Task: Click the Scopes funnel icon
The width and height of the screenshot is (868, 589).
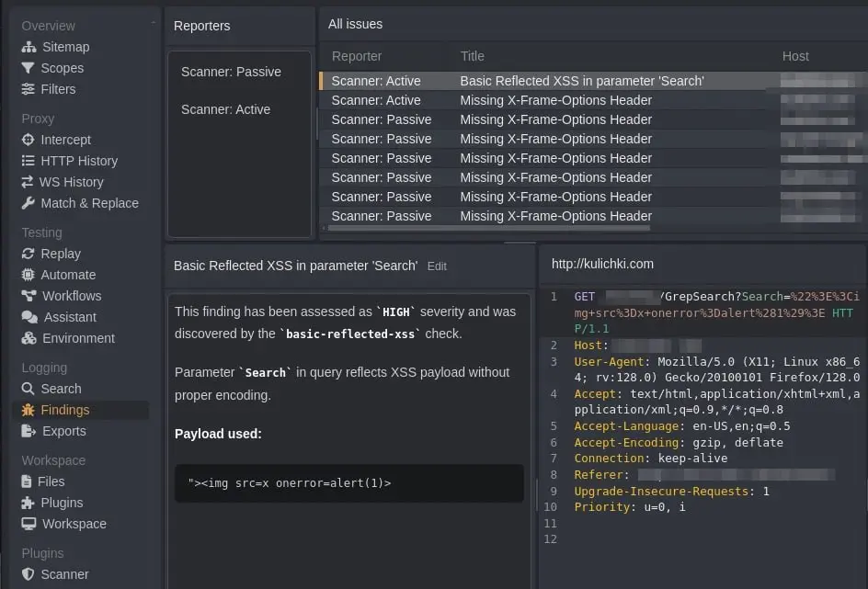Action: (x=28, y=68)
